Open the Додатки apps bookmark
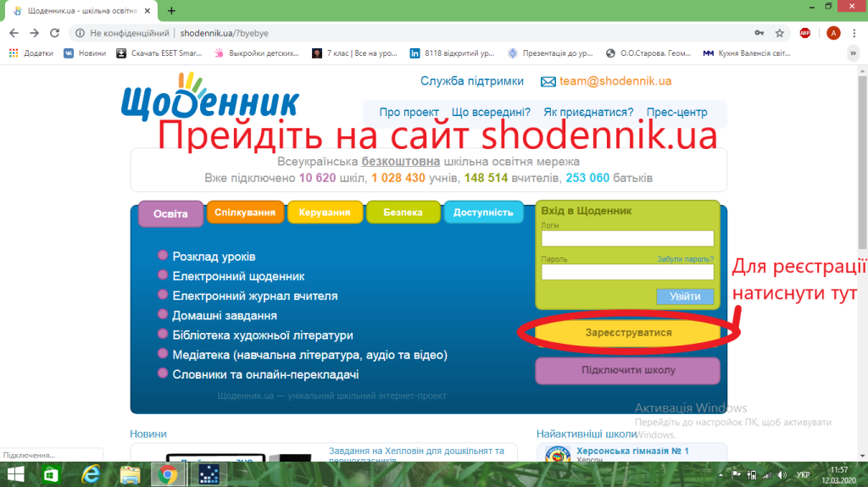 click(x=31, y=53)
